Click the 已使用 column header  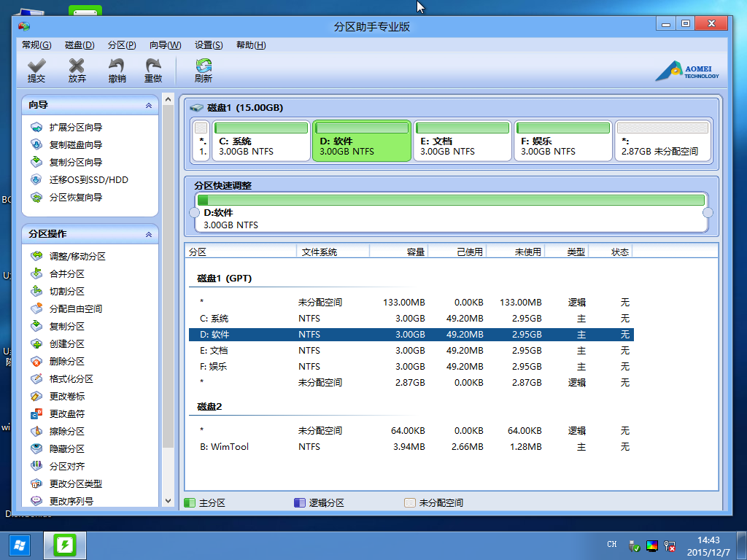coord(457,252)
